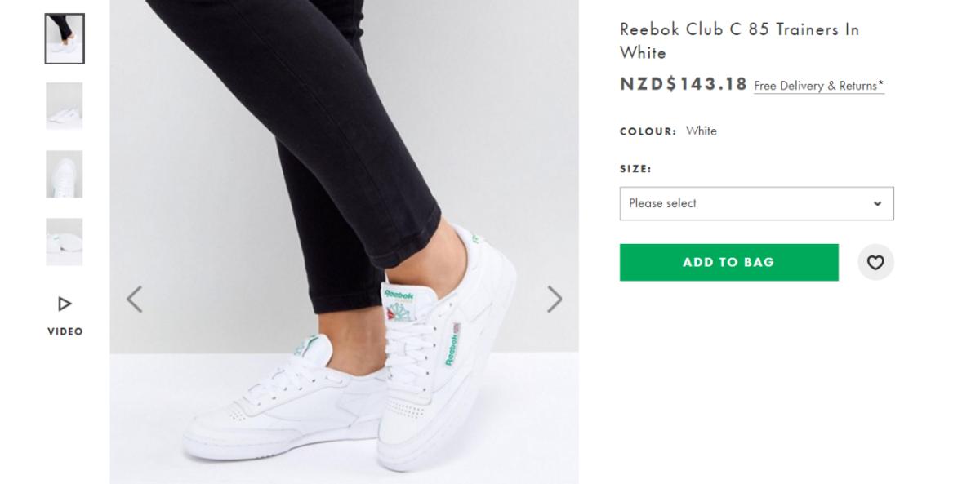Advance to the next product image arrow
This screenshot has width=980, height=484.
pyautogui.click(x=555, y=300)
